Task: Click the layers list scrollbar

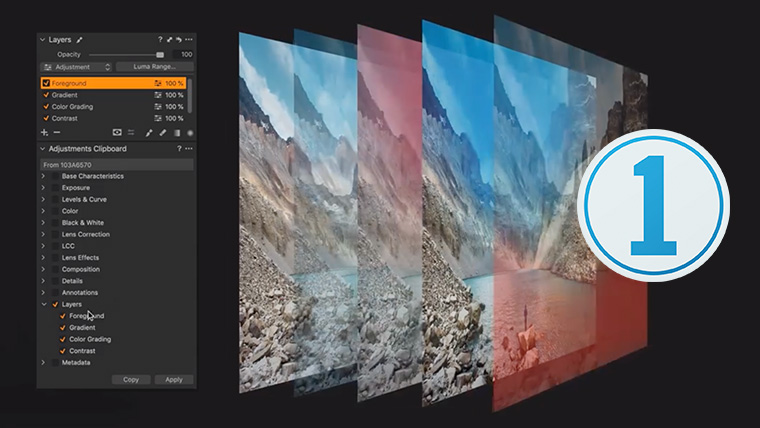Action: tap(190, 95)
